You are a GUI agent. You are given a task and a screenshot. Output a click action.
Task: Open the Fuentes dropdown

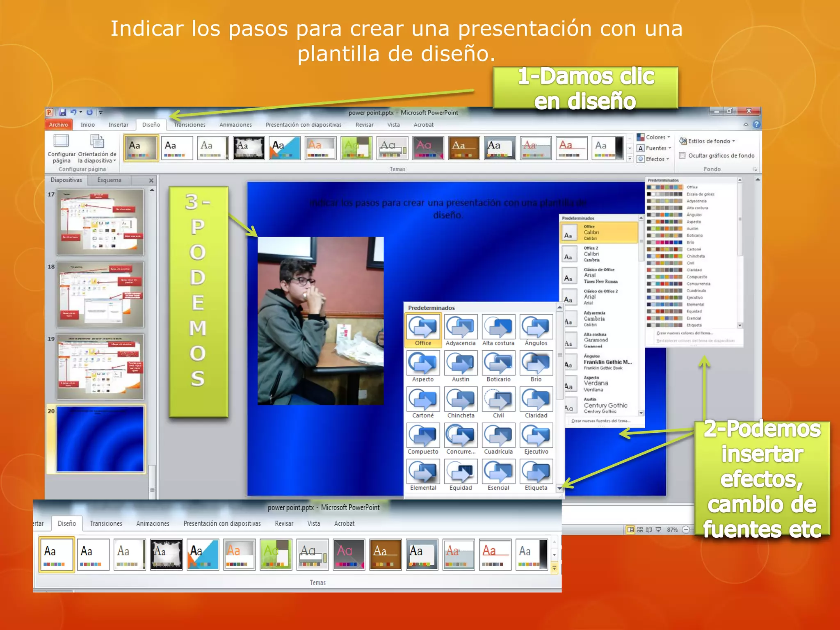654,148
